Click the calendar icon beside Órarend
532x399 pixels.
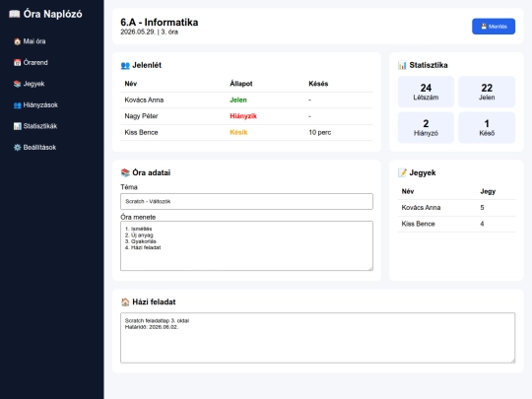tap(18, 62)
